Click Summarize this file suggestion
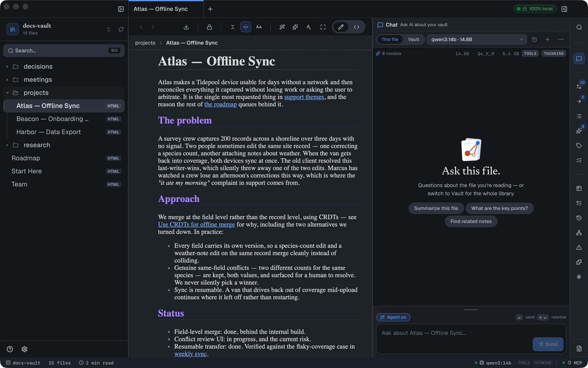Screen dimensions: 588x368 436,208
